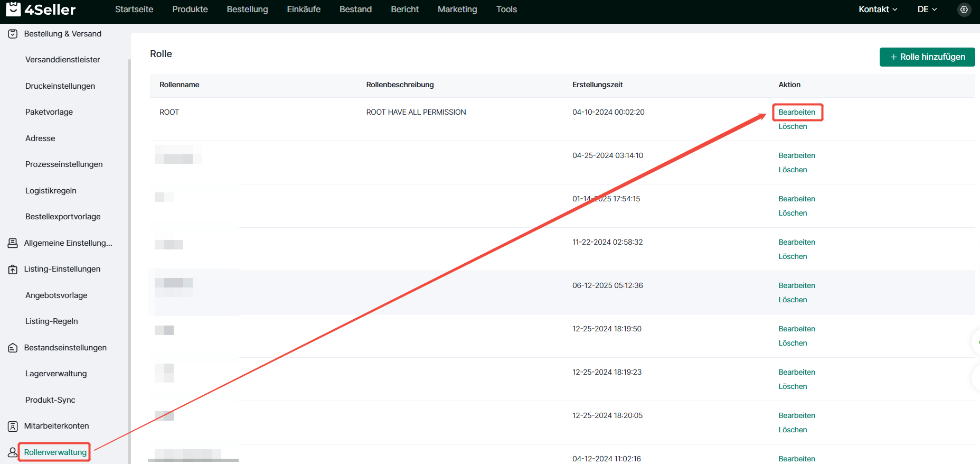This screenshot has height=464, width=980.
Task: Click Bearbeiten for role created 04-25-2024 03:14:10
Action: coord(797,155)
